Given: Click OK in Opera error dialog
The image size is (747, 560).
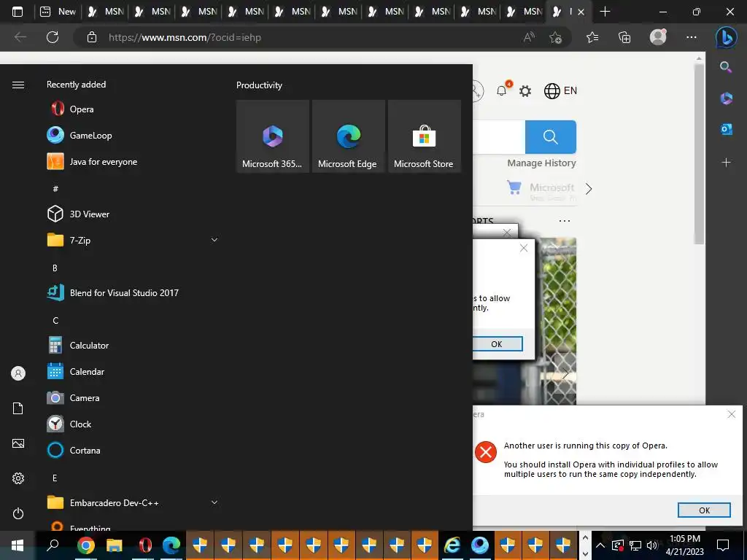Looking at the screenshot, I should click(704, 510).
